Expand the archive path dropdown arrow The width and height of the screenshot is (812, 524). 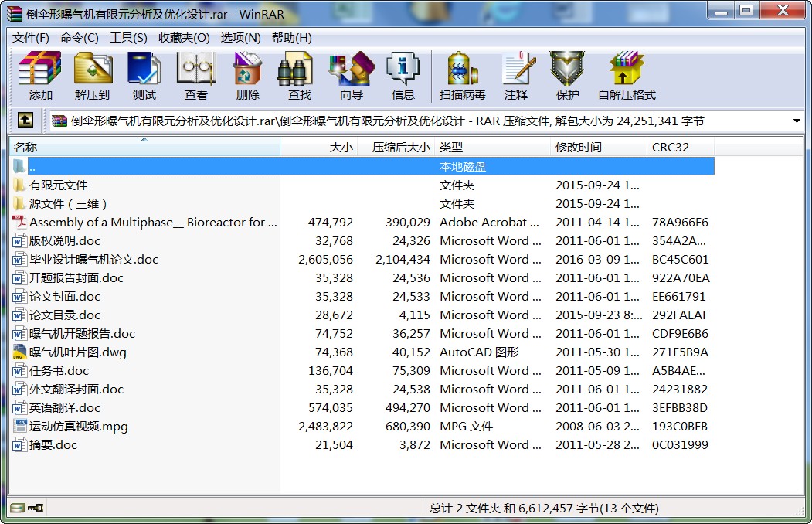797,121
